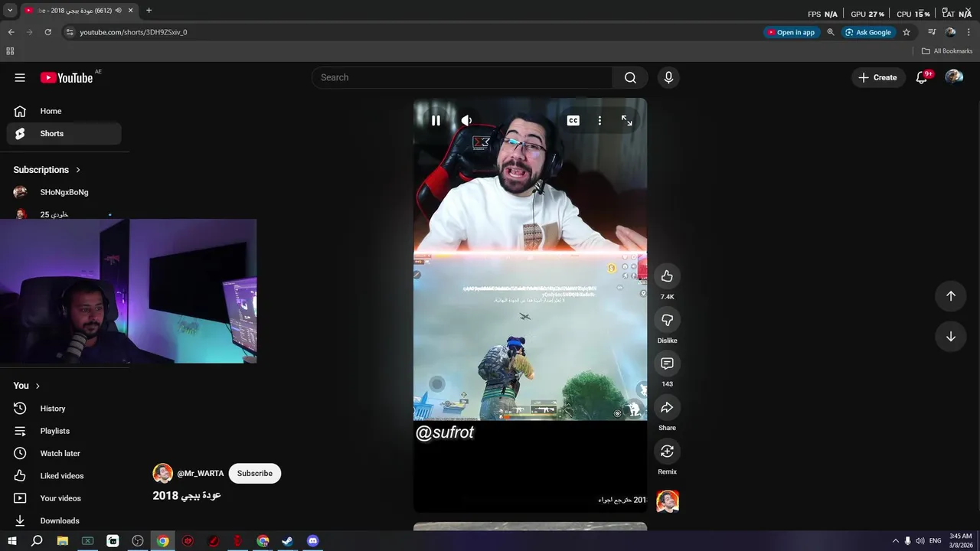The height and width of the screenshot is (551, 980).
Task: Open the system volume tray icon
Action: 920,541
